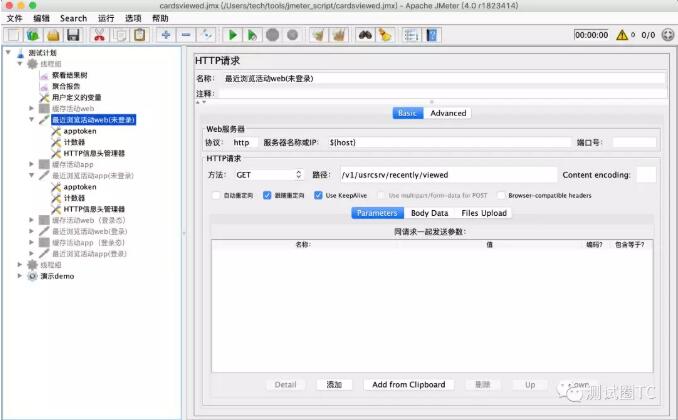Enable the 自动重定向 checkbox

click(x=216, y=196)
